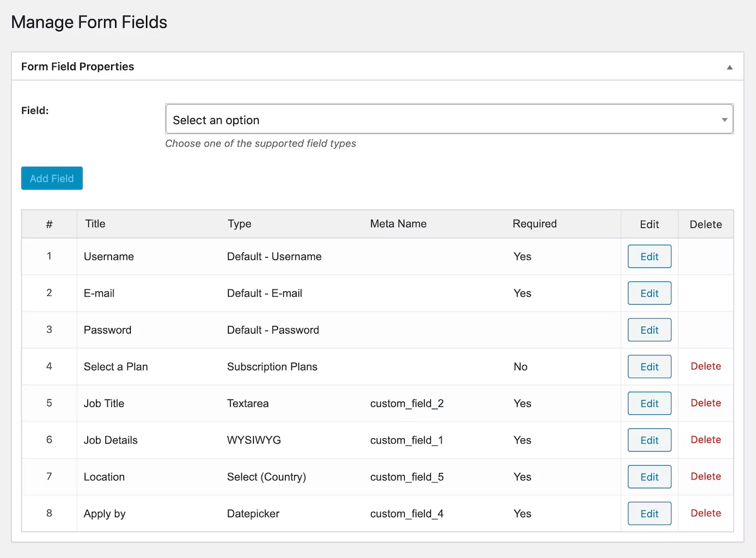The height and width of the screenshot is (558, 756).
Task: Click row number 8
Action: coord(49,513)
